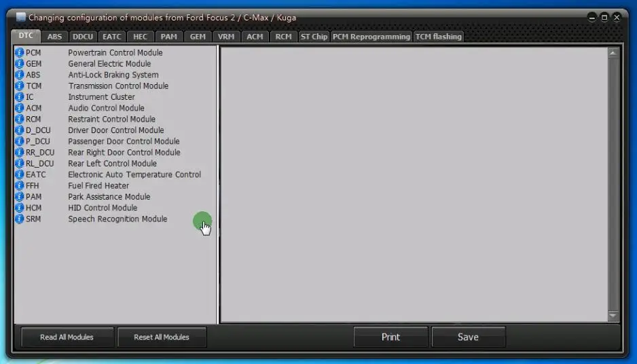637x364 pixels.
Task: Select Driver Door Control Module text
Action: [115, 130]
